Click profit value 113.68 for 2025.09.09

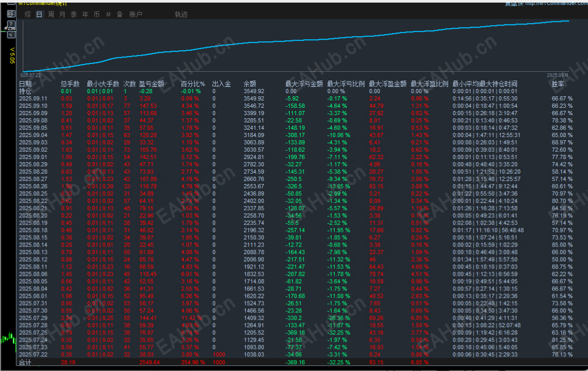[148, 113]
